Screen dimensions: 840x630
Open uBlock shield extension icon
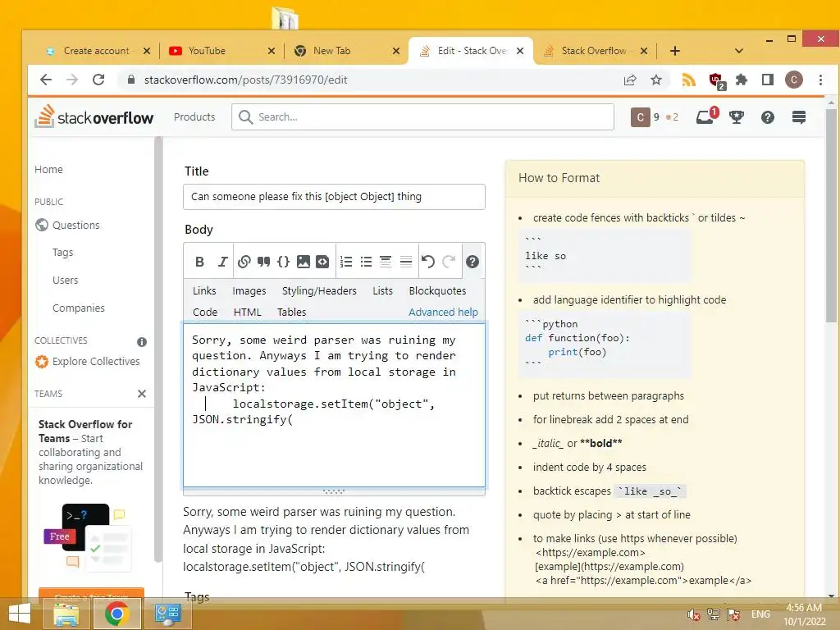pos(716,80)
